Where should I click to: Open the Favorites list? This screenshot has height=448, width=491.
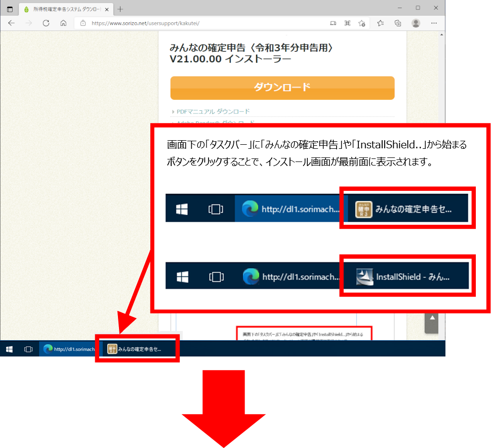pyautogui.click(x=381, y=23)
